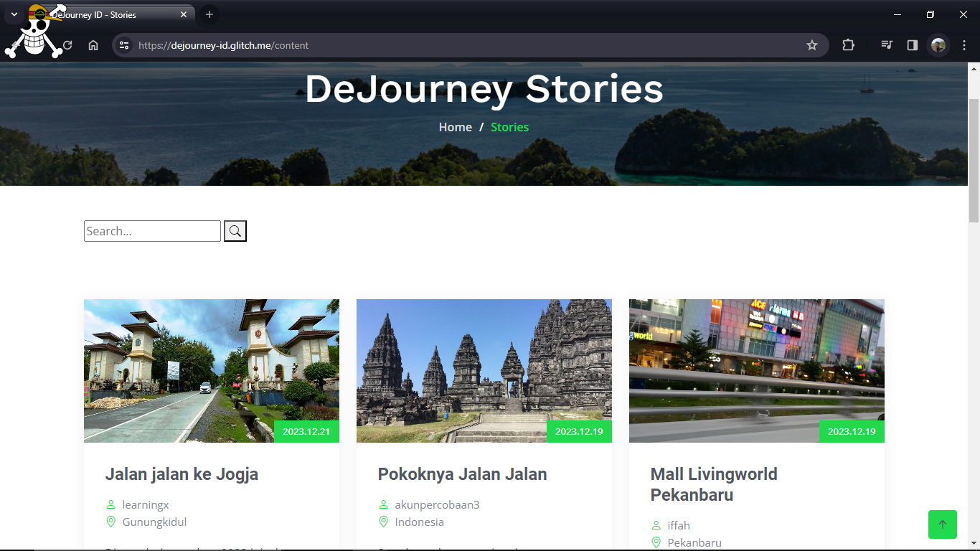Click the 2023.12.21 date badge
The image size is (980, 551).
click(x=306, y=431)
